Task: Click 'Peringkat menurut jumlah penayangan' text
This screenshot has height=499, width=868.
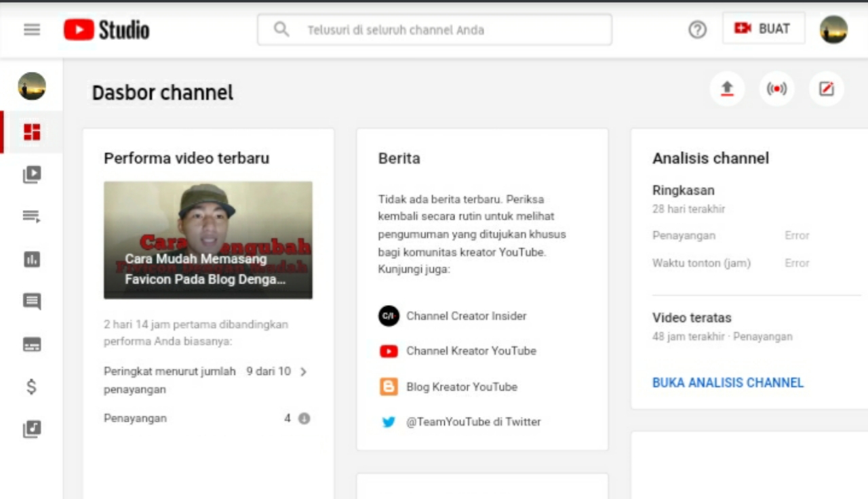Action: tap(170, 380)
